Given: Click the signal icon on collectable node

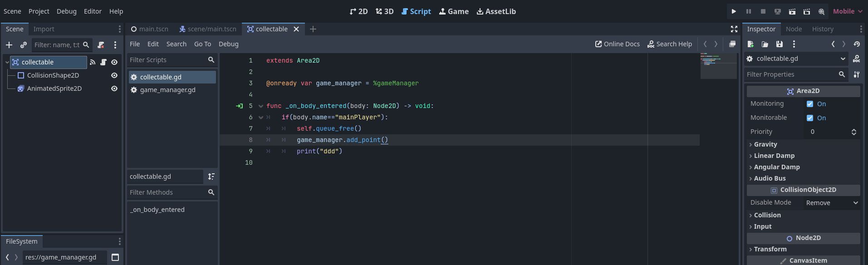Looking at the screenshot, I should pyautogui.click(x=93, y=62).
